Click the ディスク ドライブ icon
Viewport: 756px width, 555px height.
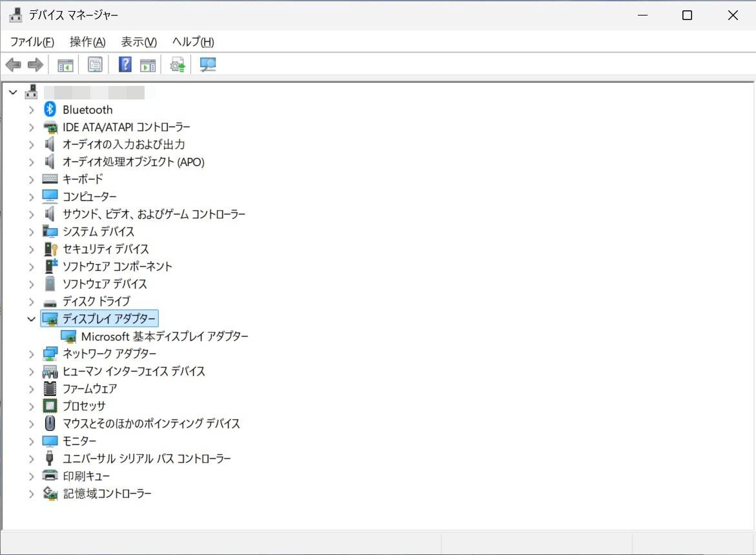click(x=50, y=302)
